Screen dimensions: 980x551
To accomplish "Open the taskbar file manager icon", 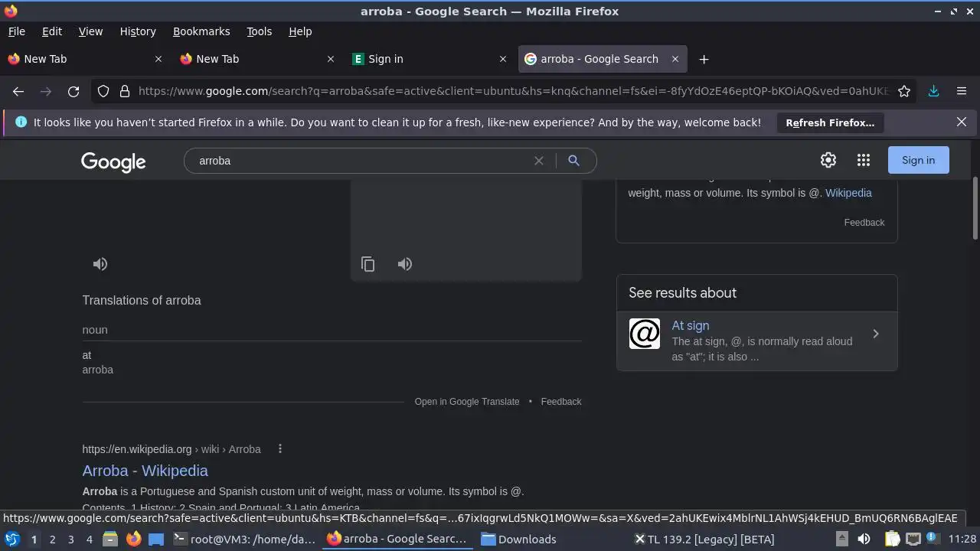I will [110, 539].
